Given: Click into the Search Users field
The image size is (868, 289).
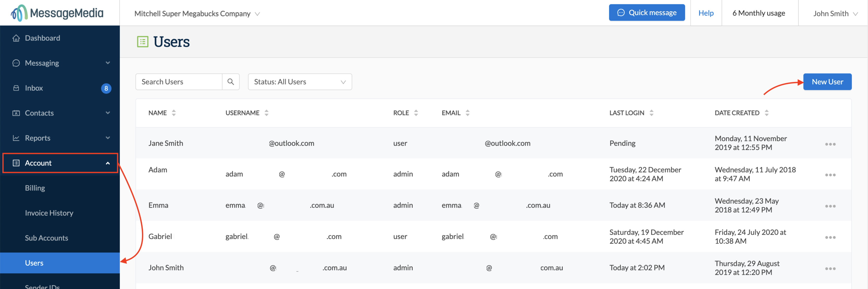Looking at the screenshot, I should tap(179, 82).
